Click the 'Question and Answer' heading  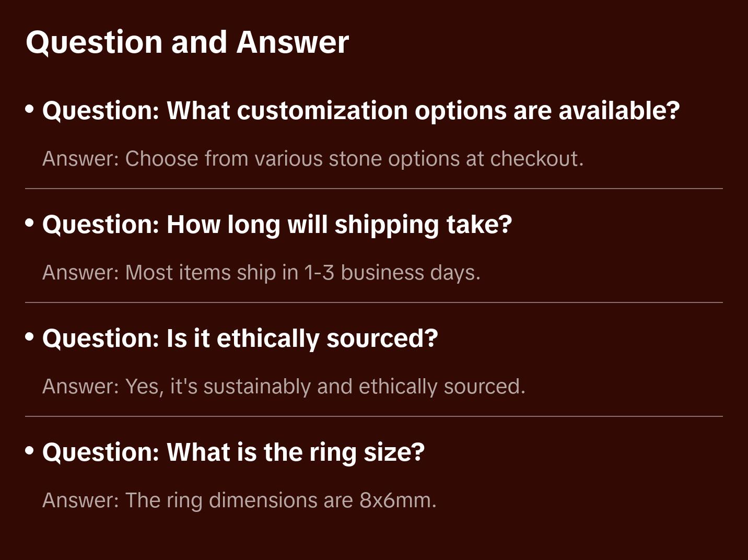187,42
